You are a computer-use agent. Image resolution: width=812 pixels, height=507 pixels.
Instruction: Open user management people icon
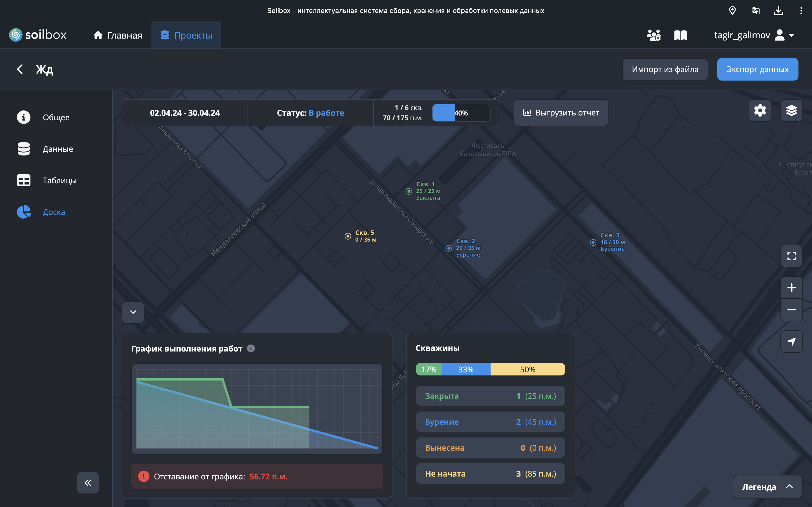click(x=653, y=35)
